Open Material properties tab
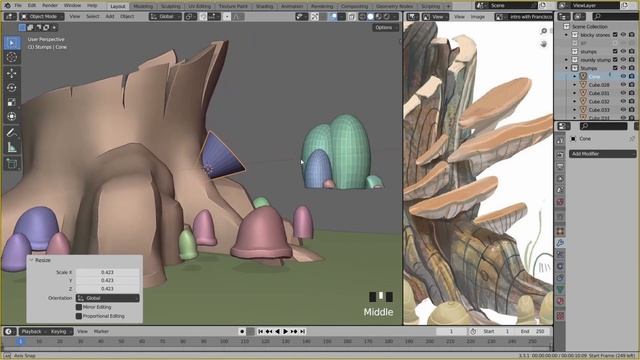Screen dimensions: 640x360 click(x=560, y=301)
